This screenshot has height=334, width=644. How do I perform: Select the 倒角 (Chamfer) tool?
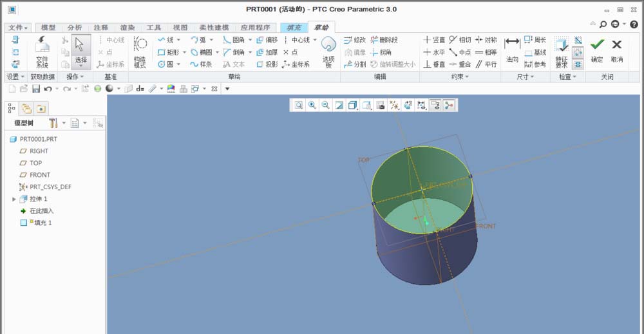pos(234,52)
